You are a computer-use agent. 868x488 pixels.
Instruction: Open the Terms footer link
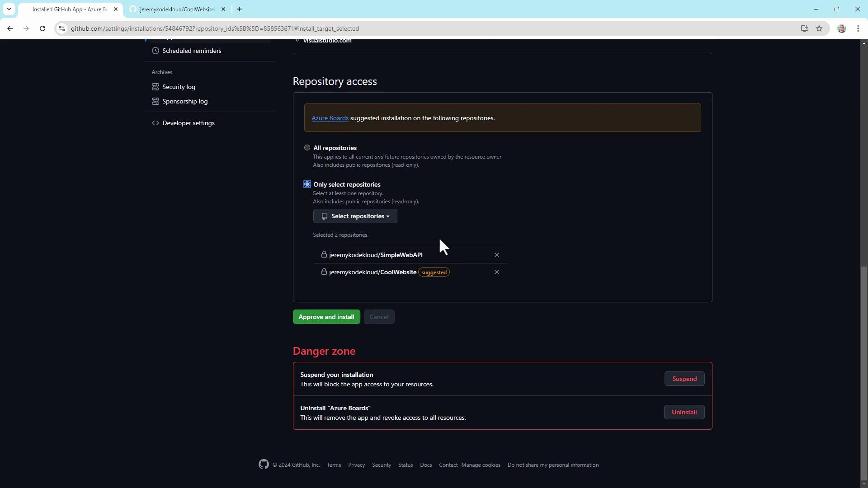click(334, 465)
